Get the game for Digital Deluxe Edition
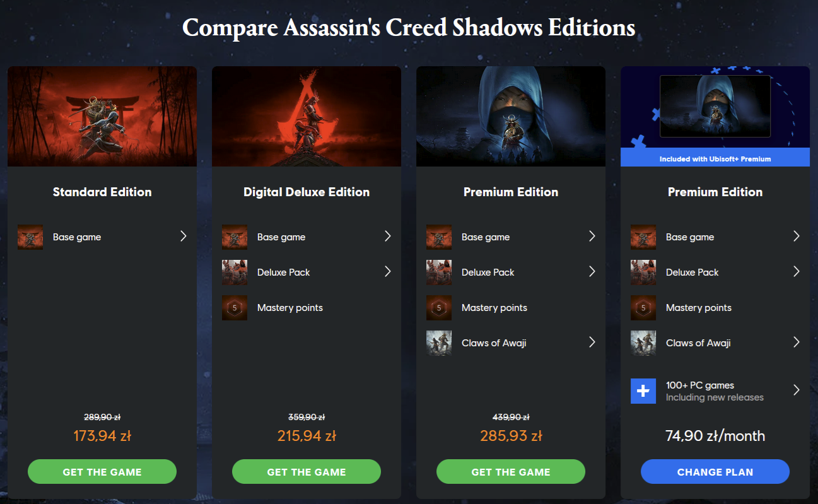The width and height of the screenshot is (818, 504). (307, 472)
